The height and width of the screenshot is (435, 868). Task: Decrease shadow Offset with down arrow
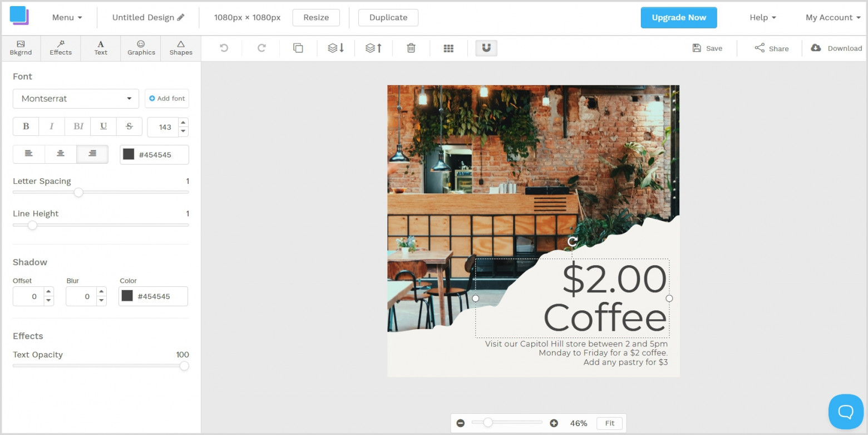pyautogui.click(x=49, y=301)
